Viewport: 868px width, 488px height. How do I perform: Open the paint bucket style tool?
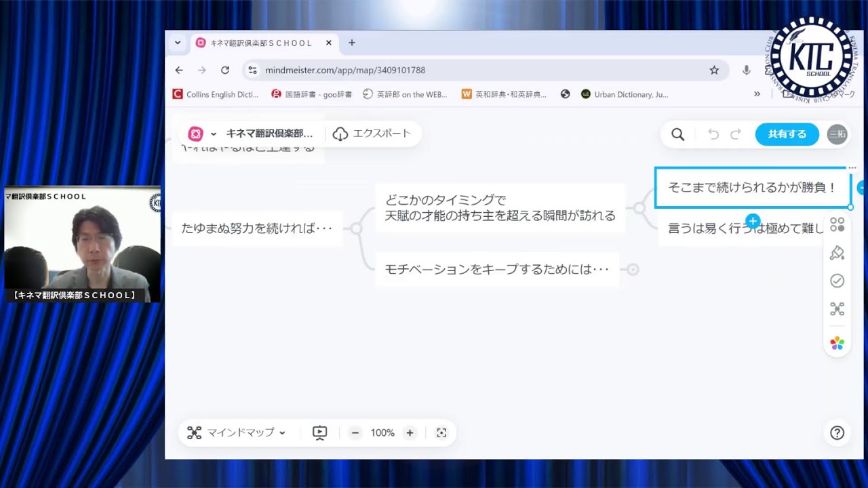837,253
